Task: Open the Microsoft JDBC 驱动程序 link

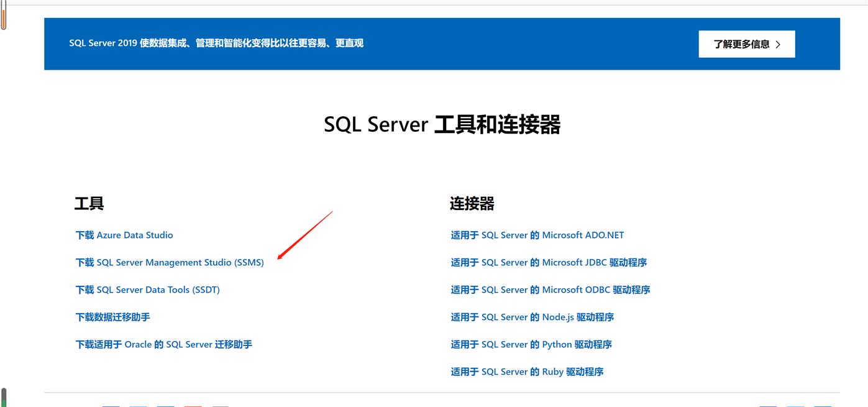Action: pyautogui.click(x=549, y=262)
